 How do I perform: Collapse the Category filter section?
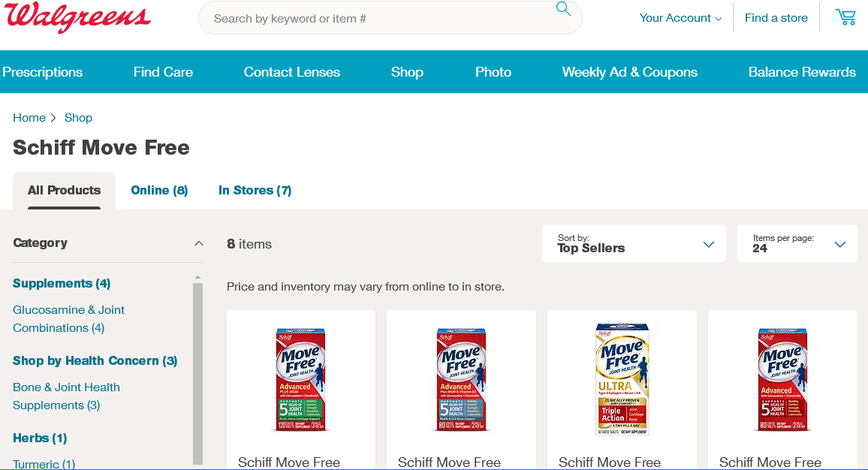coord(198,243)
